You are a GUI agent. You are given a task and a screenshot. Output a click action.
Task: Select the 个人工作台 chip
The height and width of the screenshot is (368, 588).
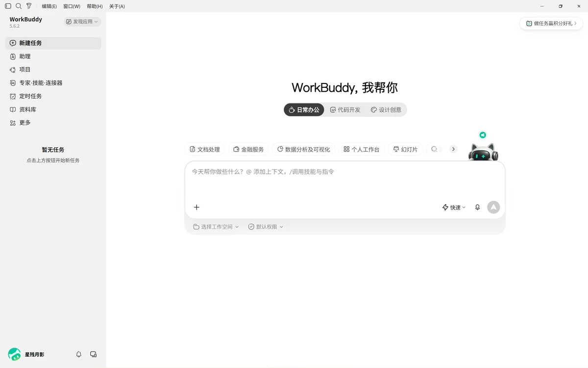(x=362, y=149)
